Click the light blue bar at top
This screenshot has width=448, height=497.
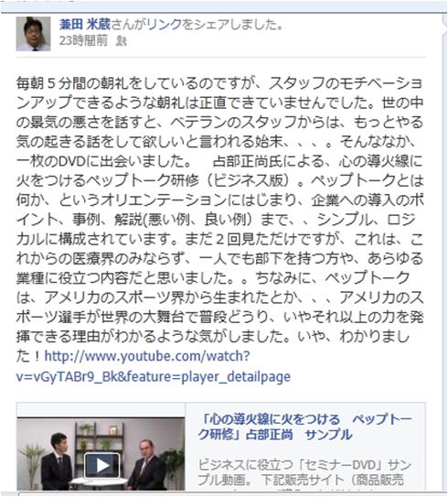(224, 6)
